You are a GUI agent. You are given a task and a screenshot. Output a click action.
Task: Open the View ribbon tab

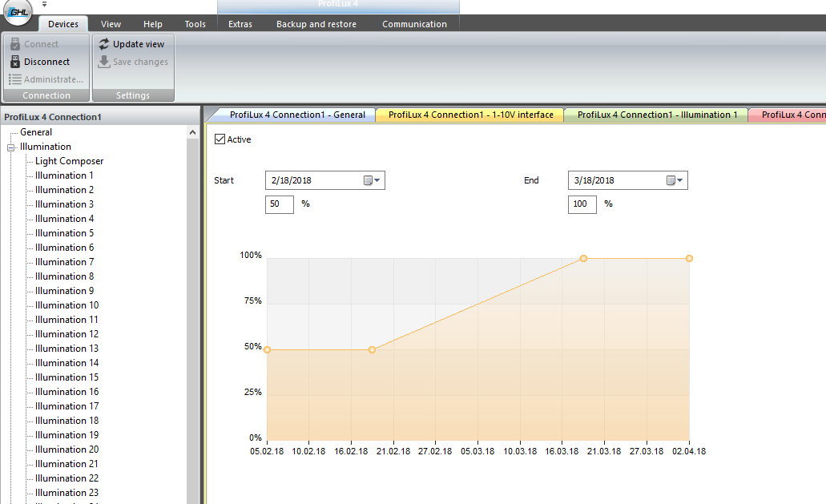pos(111,24)
